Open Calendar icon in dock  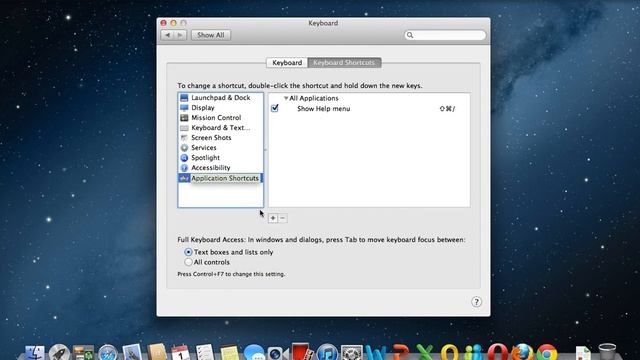[x=180, y=353]
